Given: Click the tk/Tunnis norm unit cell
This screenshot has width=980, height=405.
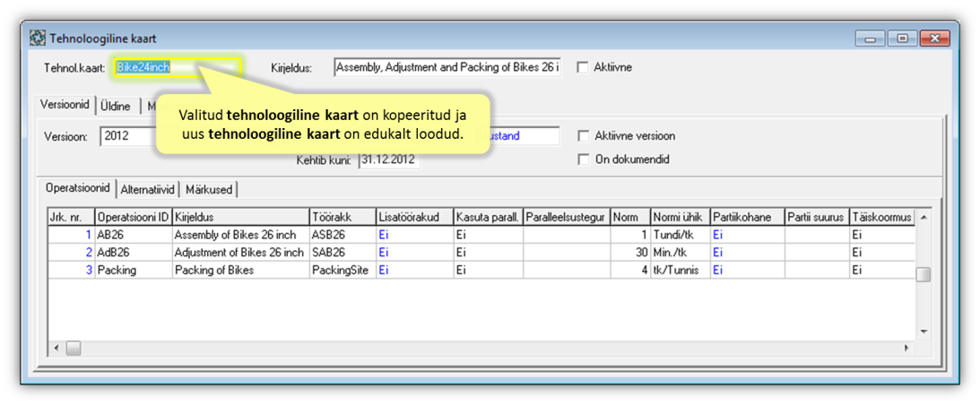Looking at the screenshot, I should (680, 270).
